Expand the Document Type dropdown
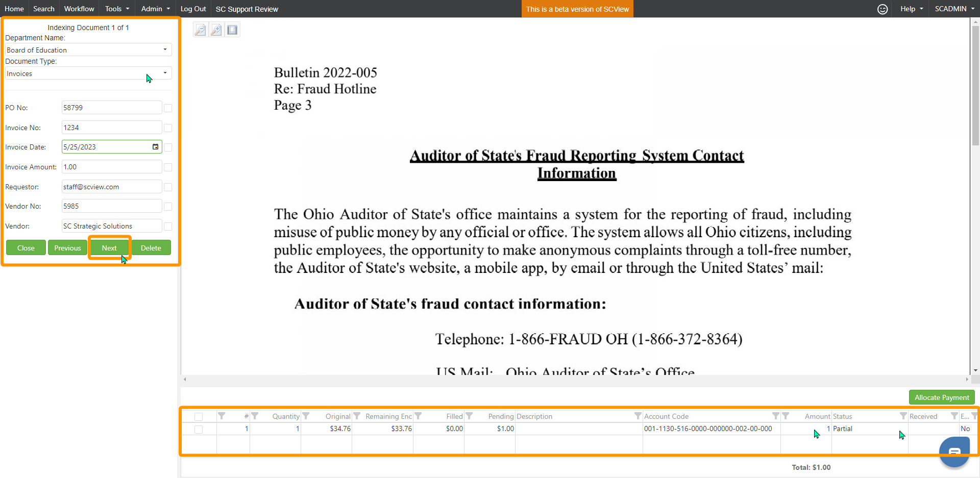 [x=165, y=73]
